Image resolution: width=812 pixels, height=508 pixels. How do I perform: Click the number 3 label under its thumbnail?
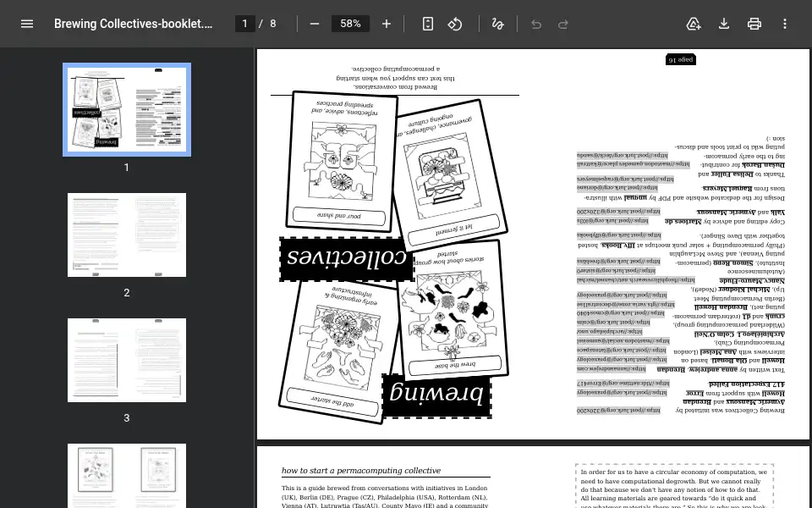[x=126, y=417]
